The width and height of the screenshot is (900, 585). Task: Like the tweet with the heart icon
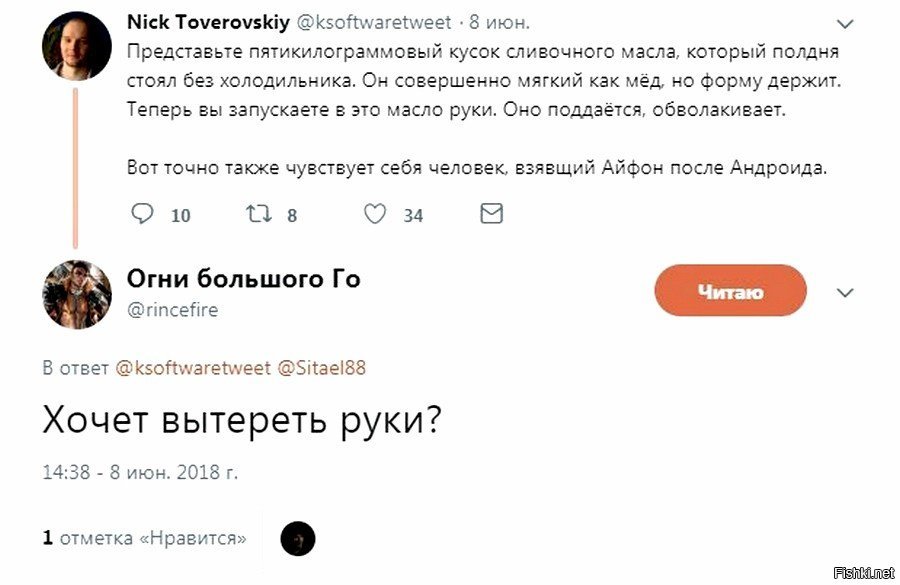coord(375,214)
